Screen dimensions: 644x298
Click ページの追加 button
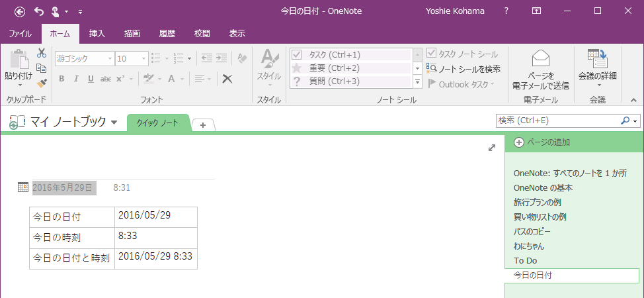pos(542,142)
